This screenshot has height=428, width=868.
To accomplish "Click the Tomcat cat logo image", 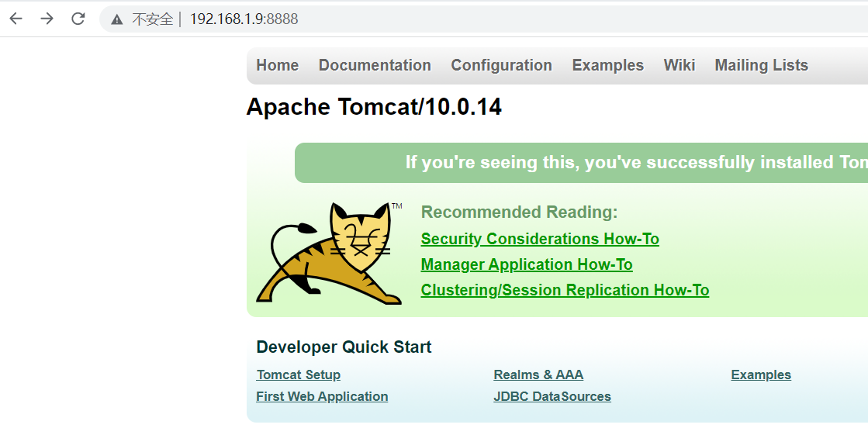I will pos(330,253).
